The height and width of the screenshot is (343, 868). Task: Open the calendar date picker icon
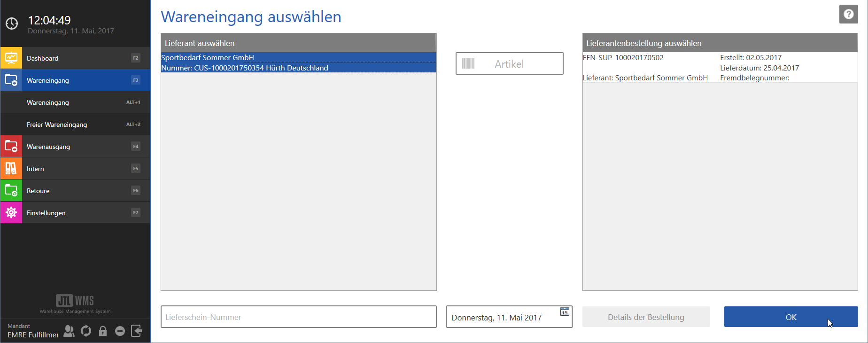click(x=565, y=312)
